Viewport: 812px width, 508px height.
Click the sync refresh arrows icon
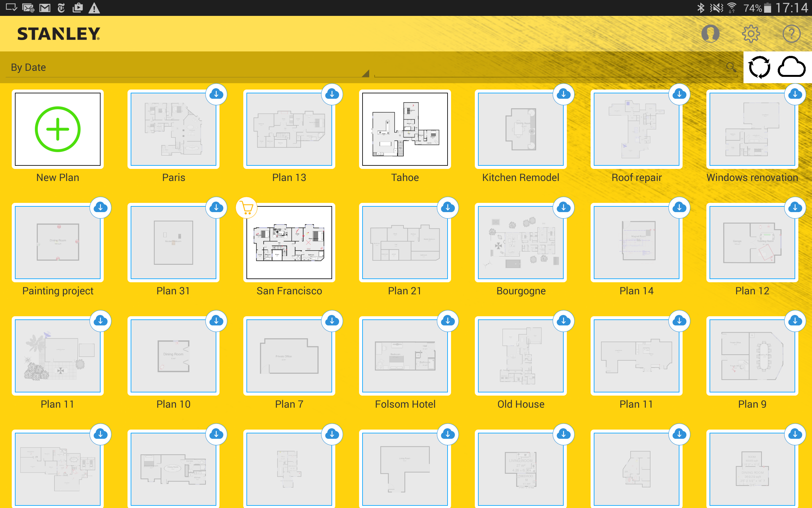760,67
